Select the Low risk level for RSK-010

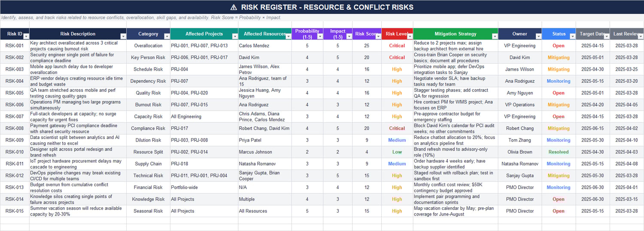pyautogui.click(x=397, y=152)
